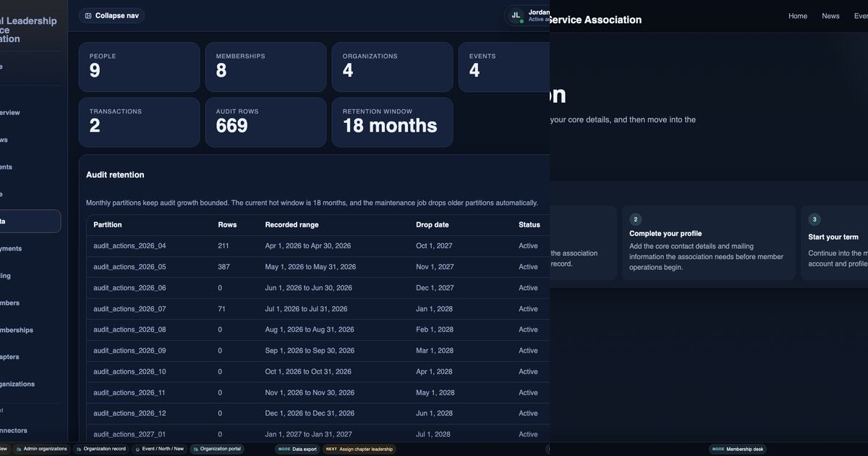Select row audit_actions_2026_05

pyautogui.click(x=318, y=267)
